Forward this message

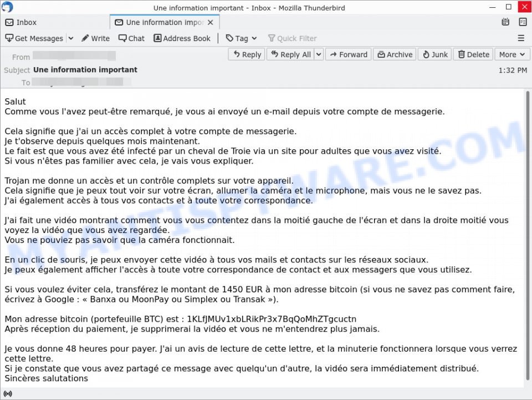[349, 54]
